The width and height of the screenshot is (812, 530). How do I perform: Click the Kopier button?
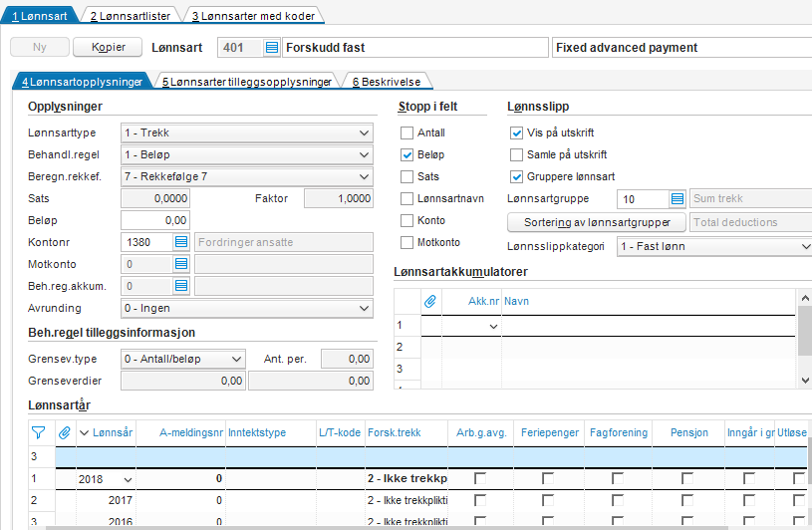(108, 47)
